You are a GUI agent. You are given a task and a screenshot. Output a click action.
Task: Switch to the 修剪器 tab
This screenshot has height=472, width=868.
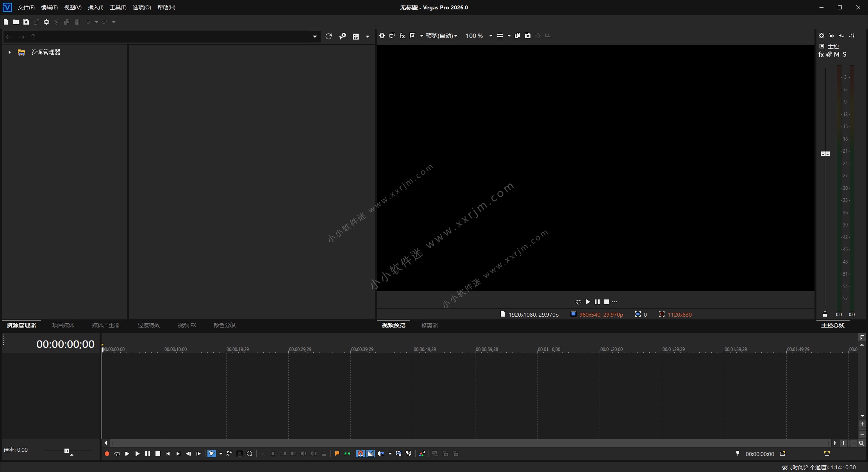(430, 325)
